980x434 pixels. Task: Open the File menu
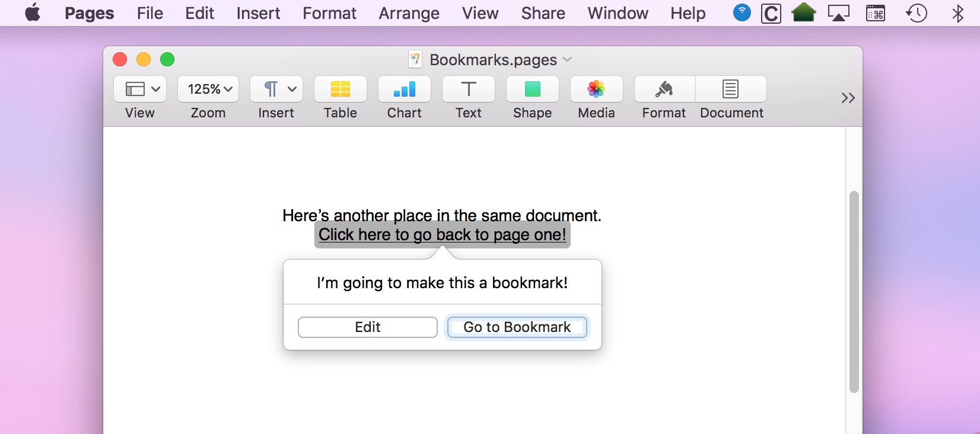coord(150,13)
